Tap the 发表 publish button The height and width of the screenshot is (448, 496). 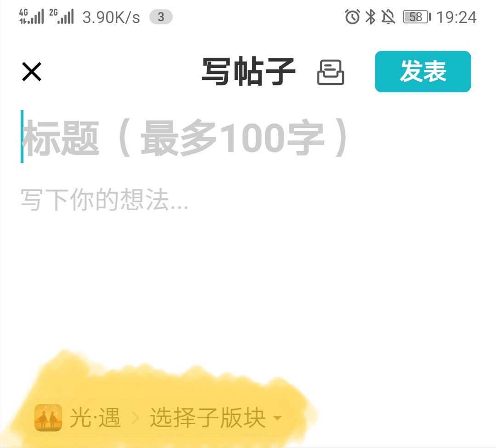tap(423, 72)
